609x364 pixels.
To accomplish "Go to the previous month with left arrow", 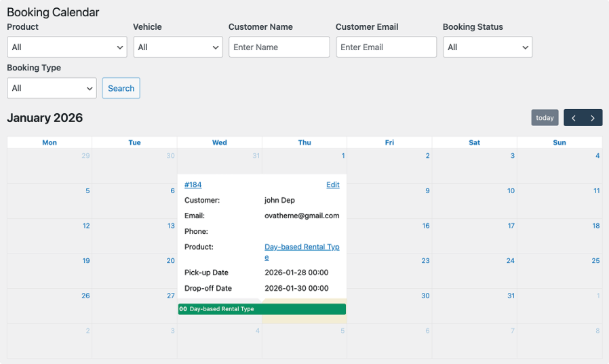I will click(x=574, y=118).
